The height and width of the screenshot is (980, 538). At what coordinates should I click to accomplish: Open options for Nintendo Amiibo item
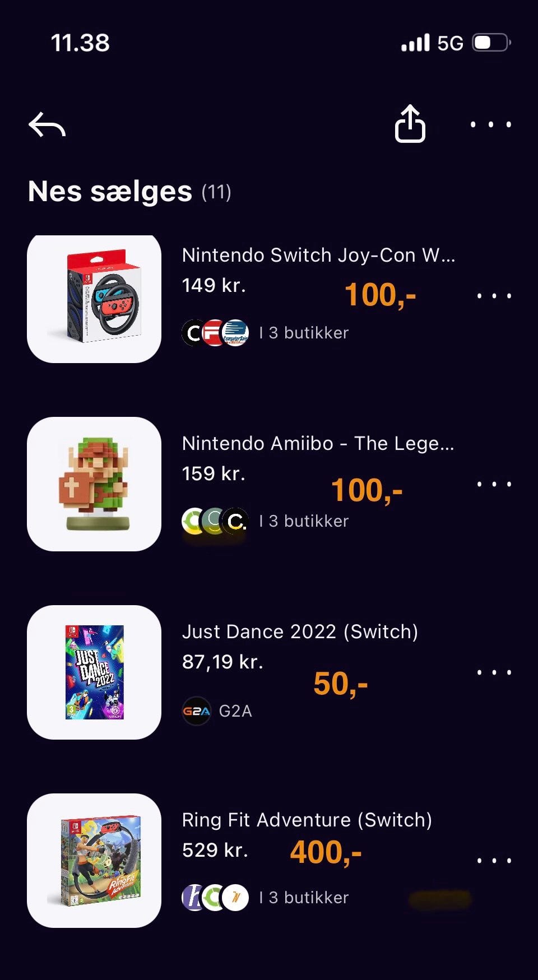click(x=494, y=484)
